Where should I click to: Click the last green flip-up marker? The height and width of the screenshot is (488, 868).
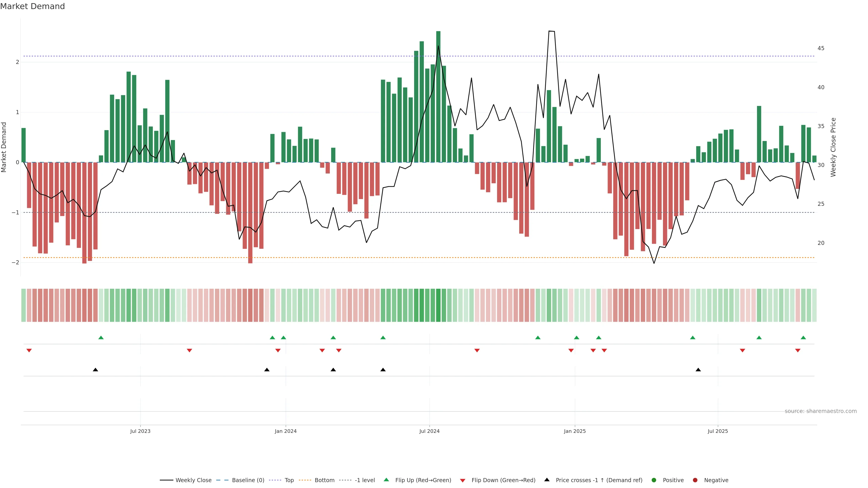click(803, 338)
